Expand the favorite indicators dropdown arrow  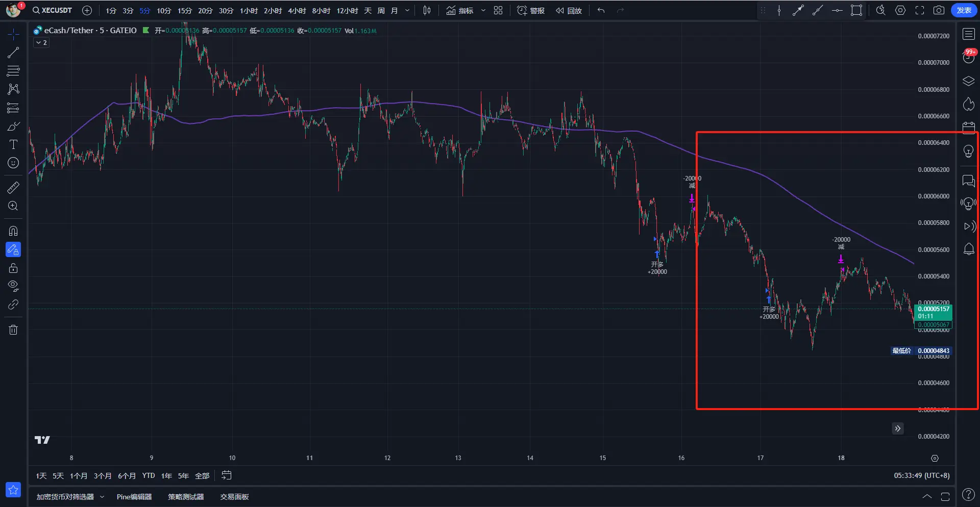[483, 11]
